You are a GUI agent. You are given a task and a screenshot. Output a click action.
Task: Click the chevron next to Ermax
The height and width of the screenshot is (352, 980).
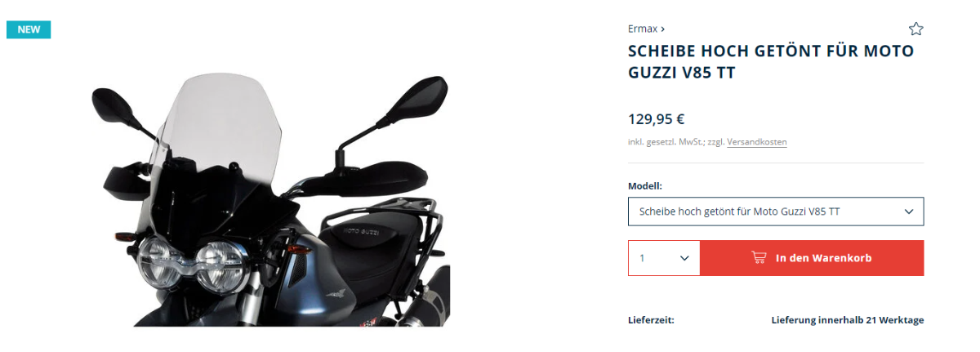[662, 29]
